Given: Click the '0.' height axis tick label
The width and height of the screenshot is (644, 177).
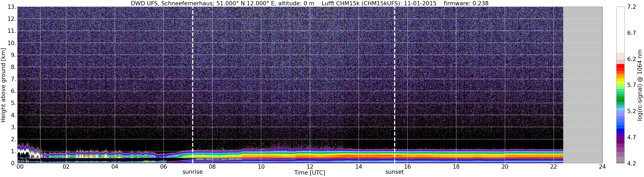Looking at the screenshot, I should tap(13, 163).
